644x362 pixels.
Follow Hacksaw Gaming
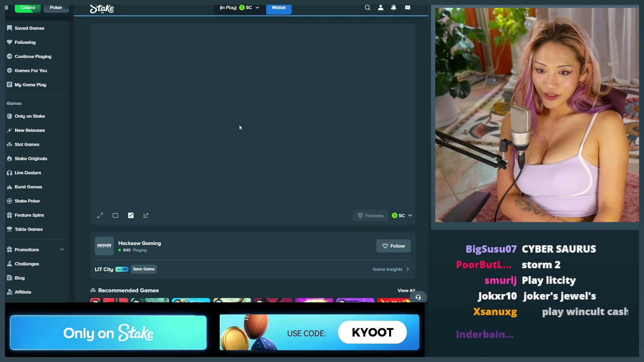coord(393,246)
